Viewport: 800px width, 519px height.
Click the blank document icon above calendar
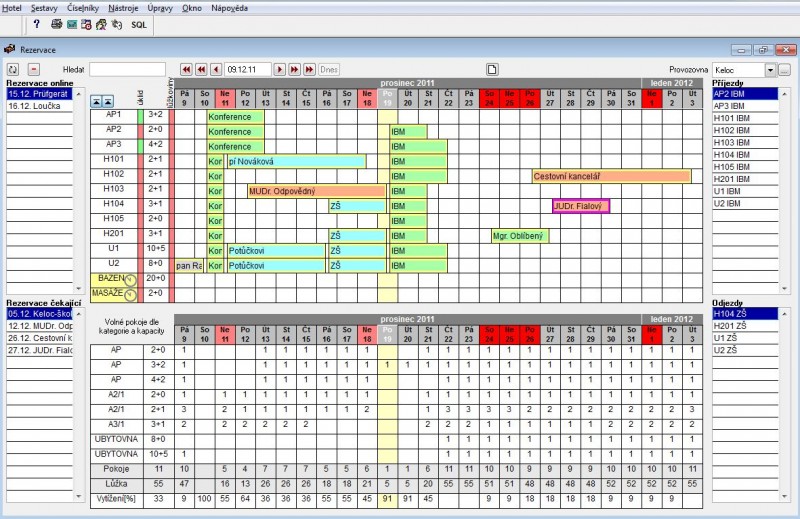click(x=492, y=69)
